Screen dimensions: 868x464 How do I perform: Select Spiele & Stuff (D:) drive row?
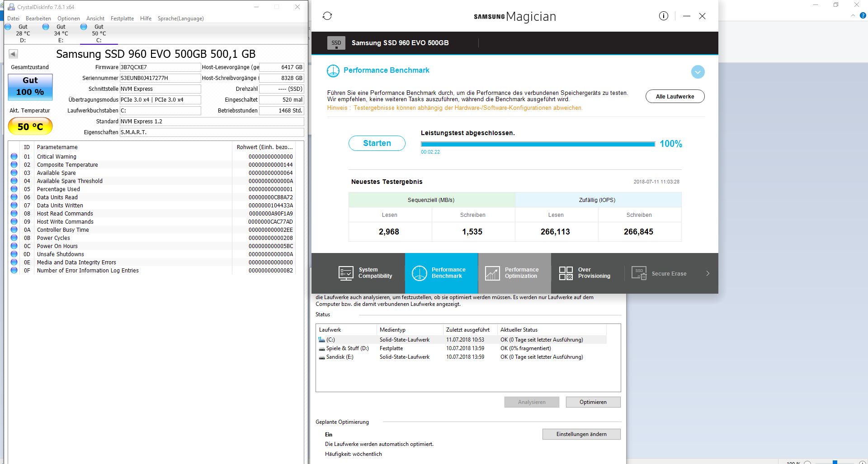click(461, 348)
